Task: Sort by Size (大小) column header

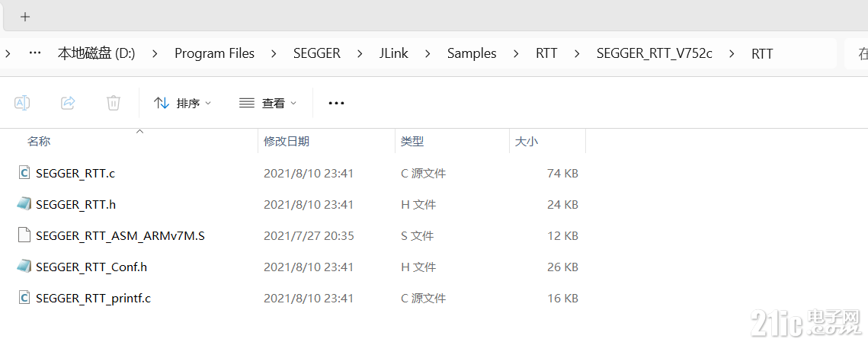Action: [x=527, y=142]
